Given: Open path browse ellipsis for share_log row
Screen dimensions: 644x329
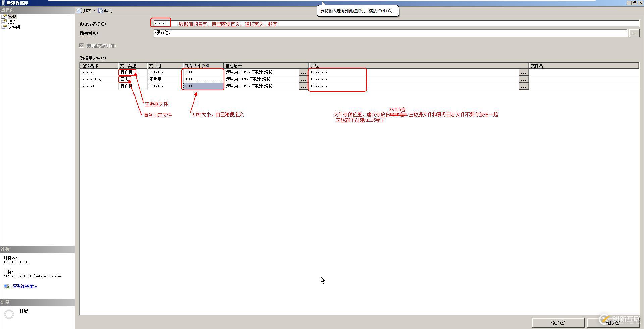Looking at the screenshot, I should [x=524, y=79].
